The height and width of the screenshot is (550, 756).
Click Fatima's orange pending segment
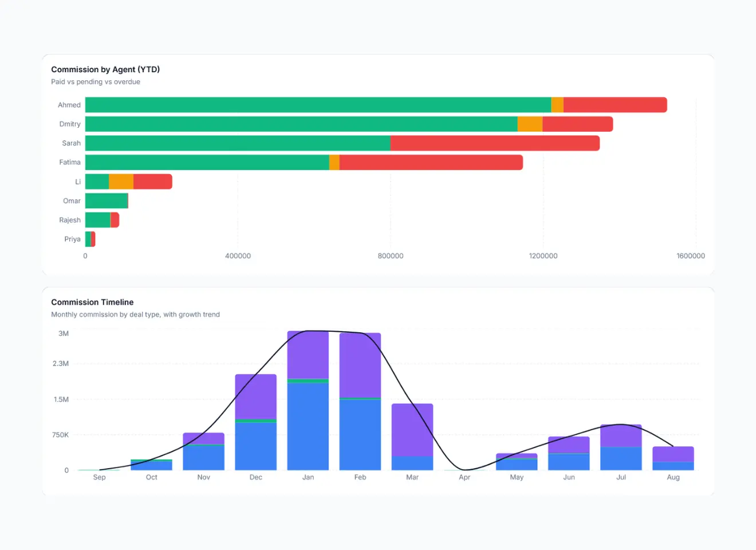(334, 162)
